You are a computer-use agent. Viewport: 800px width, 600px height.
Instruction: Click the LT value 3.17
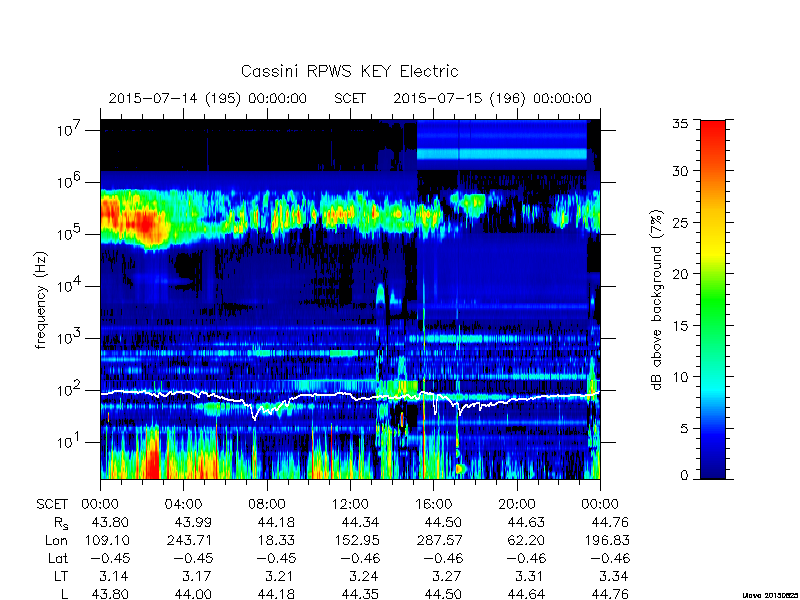pos(197,577)
